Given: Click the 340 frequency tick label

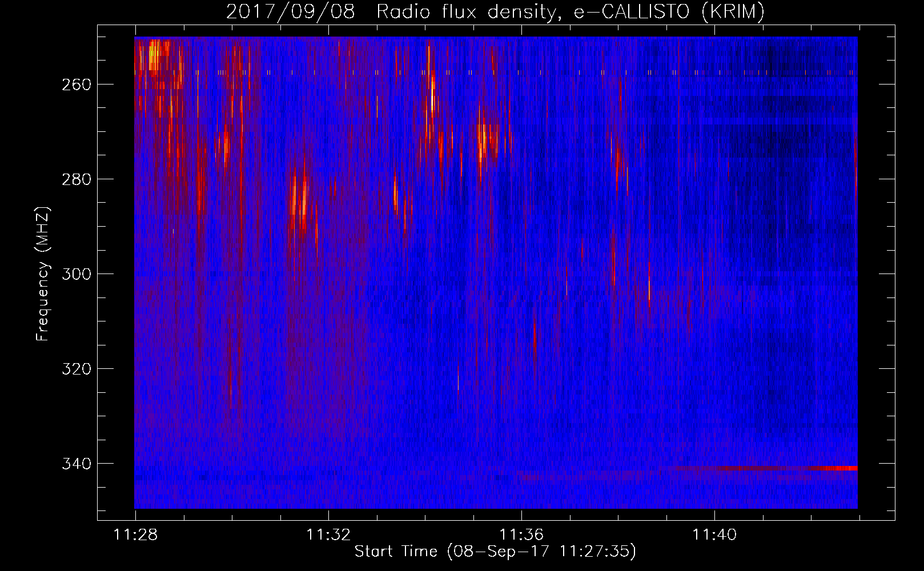Looking at the screenshot, I should click(x=77, y=464).
